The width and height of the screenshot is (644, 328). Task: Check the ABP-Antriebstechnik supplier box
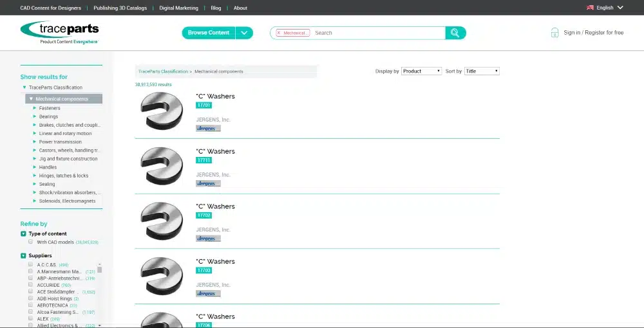click(x=30, y=278)
